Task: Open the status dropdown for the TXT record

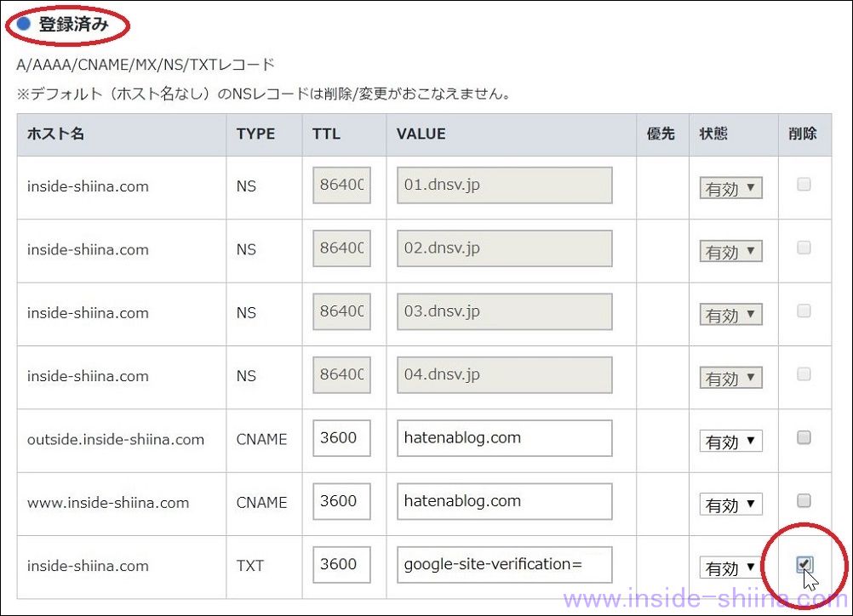Action: click(730, 568)
